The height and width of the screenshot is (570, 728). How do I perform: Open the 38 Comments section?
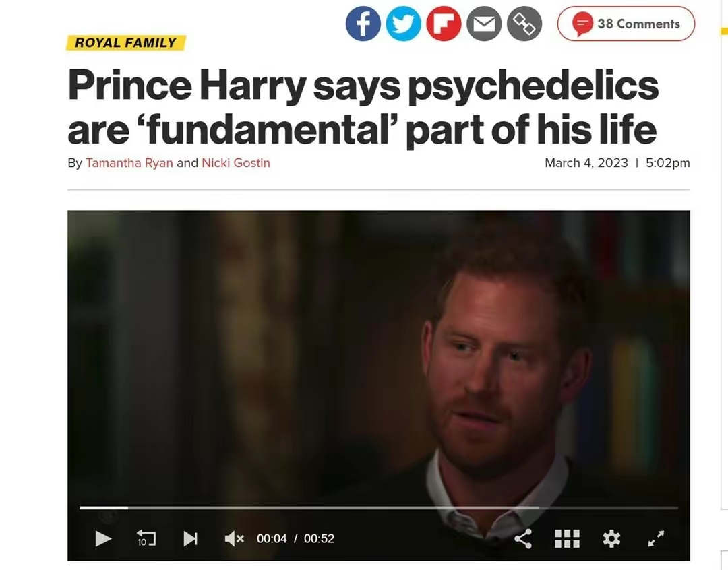coord(626,24)
